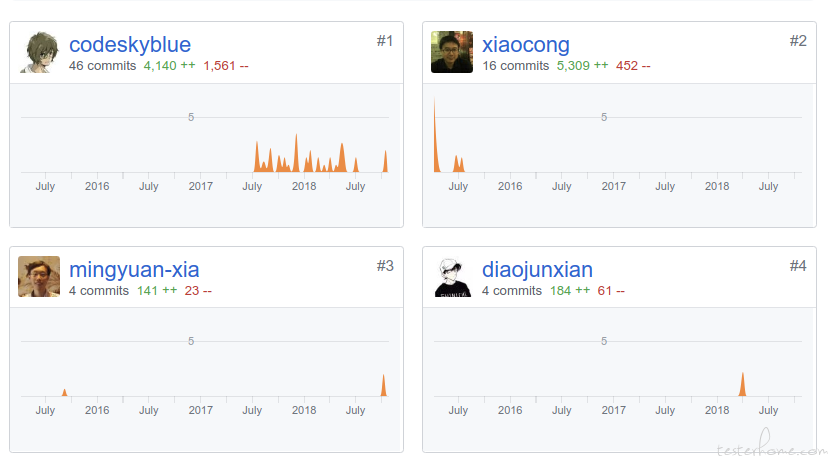Visit codeskyblue's profile link
This screenshot has height=468, width=829.
(130, 44)
